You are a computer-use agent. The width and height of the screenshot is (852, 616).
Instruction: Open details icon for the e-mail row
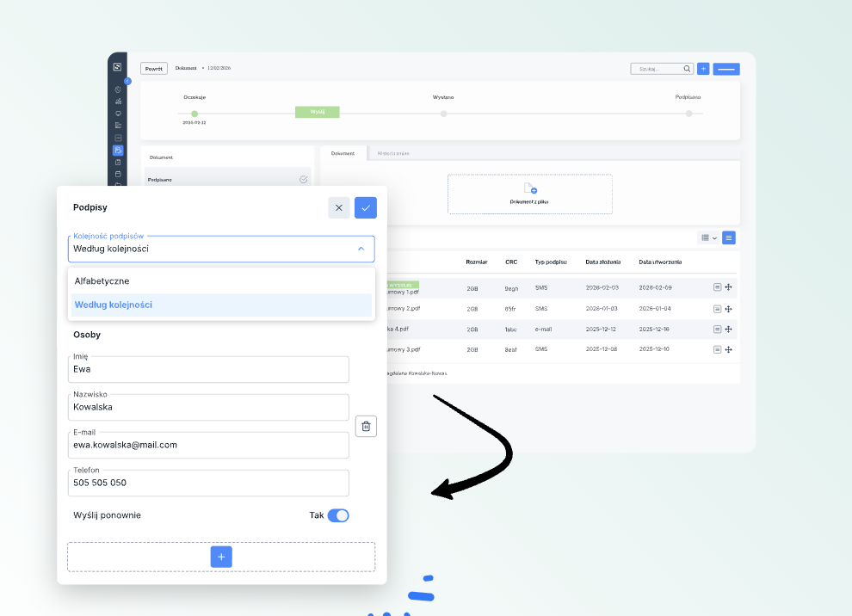717,330
